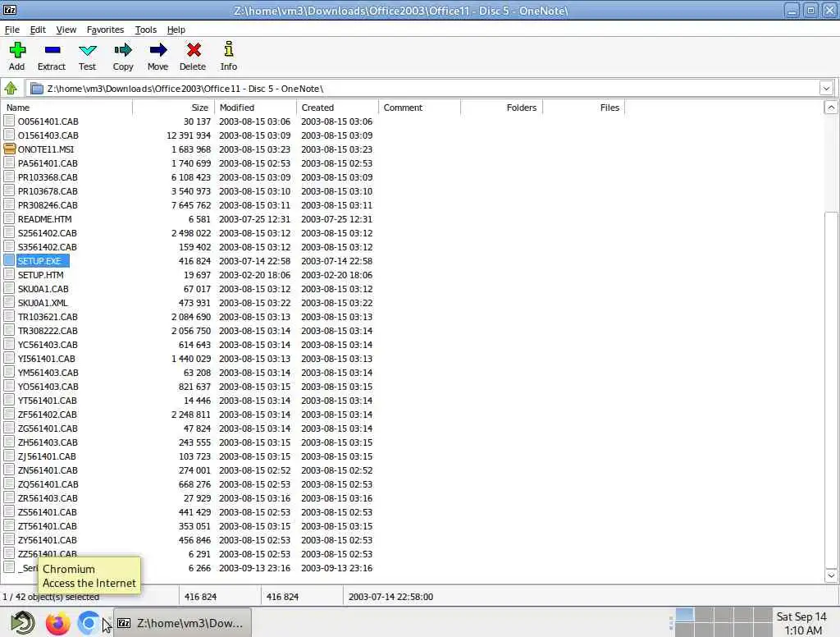Screen dimensions: 840x637
Task: Select the file YT561401.CAB
Action: [47, 400]
